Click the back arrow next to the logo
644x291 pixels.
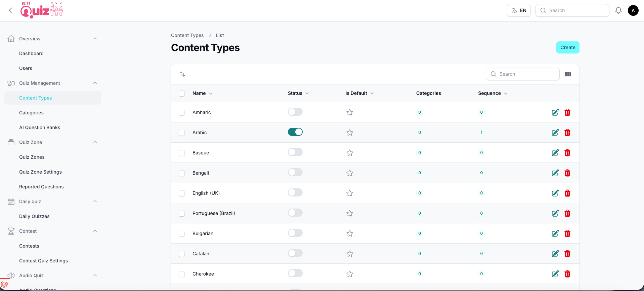pyautogui.click(x=10, y=10)
